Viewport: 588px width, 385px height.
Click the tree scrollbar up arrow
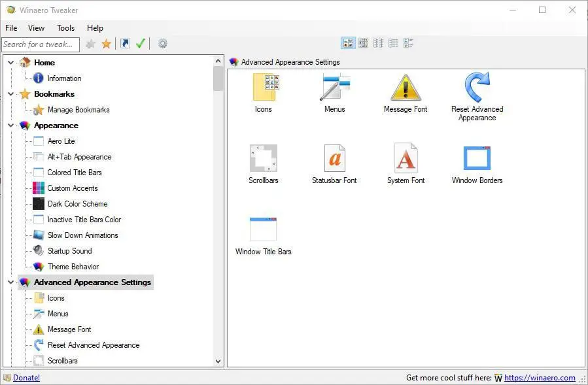pos(218,61)
